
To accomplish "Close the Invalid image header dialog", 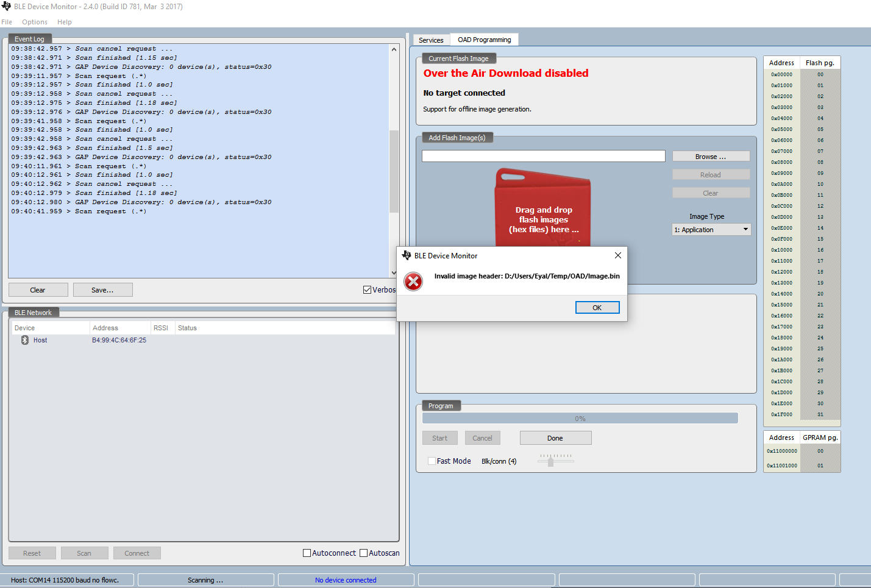I will click(x=617, y=255).
